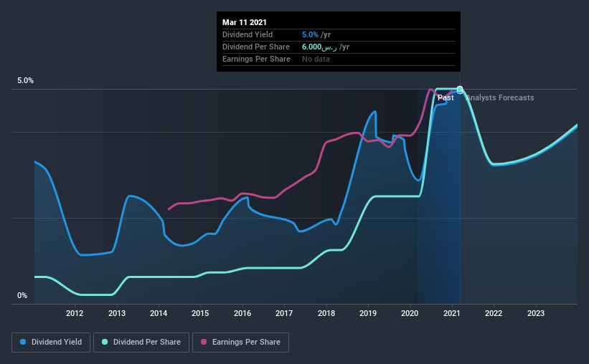Select the 2013 x-axis label
Screen dimensions: 589x364
tap(117, 313)
